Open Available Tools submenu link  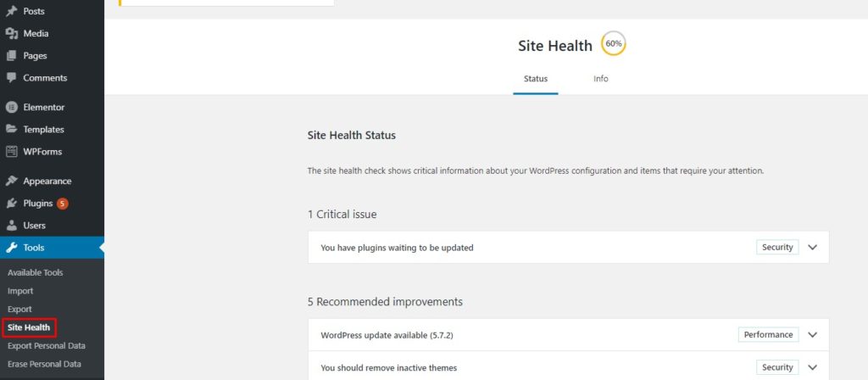click(35, 272)
